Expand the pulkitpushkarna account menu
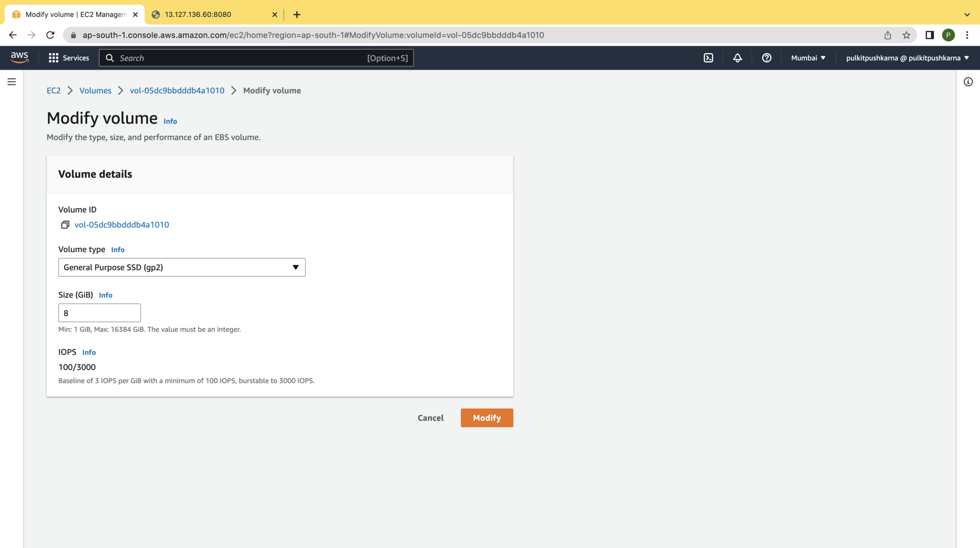The width and height of the screenshot is (980, 548). (907, 58)
